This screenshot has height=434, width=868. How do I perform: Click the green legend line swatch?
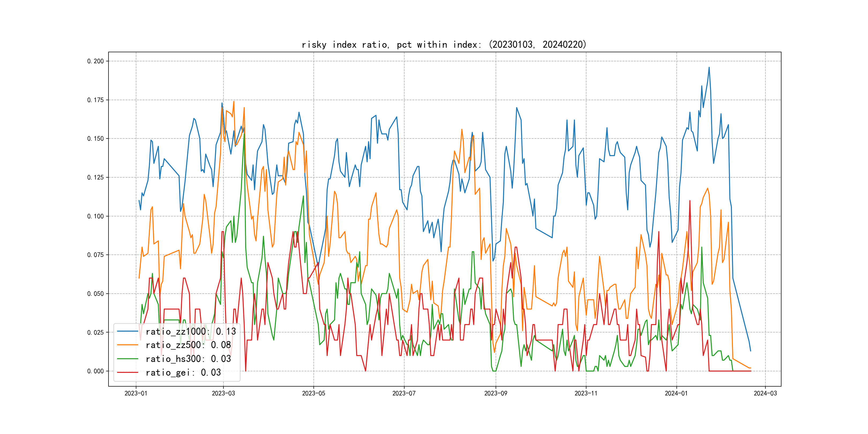click(127, 359)
